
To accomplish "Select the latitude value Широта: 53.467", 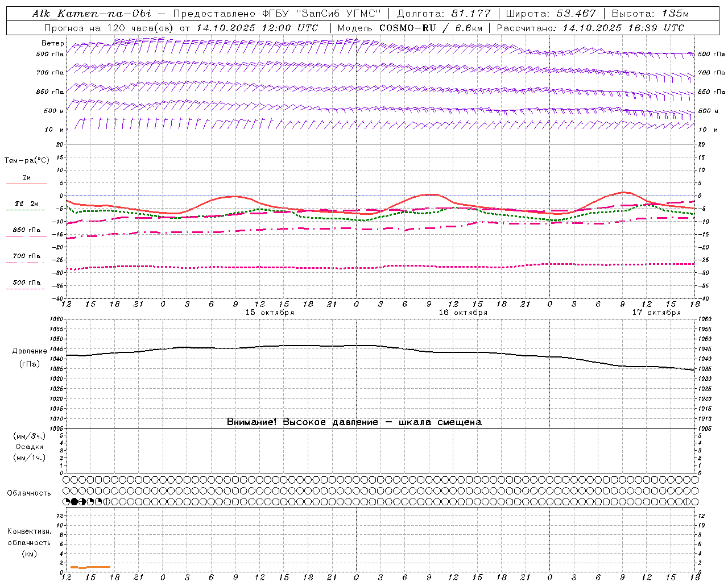I will [551, 14].
